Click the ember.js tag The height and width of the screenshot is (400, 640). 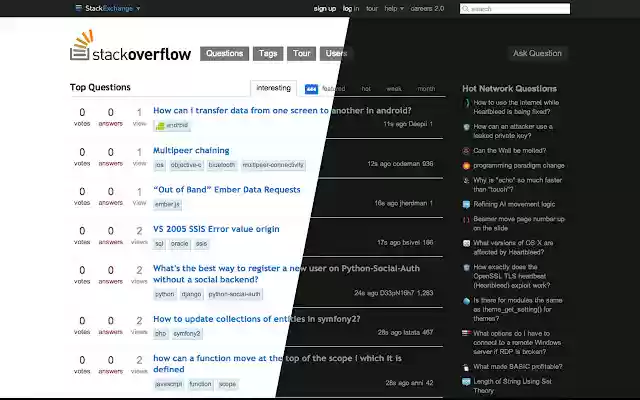(167, 204)
